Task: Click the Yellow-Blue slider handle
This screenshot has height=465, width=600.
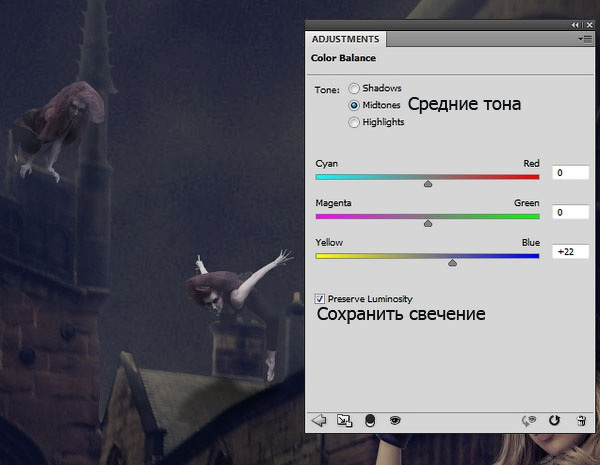Action: 452,263
